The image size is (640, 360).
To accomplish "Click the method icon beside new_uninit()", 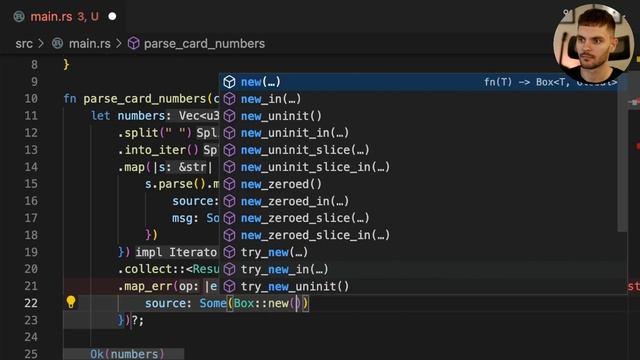I will (x=229, y=116).
